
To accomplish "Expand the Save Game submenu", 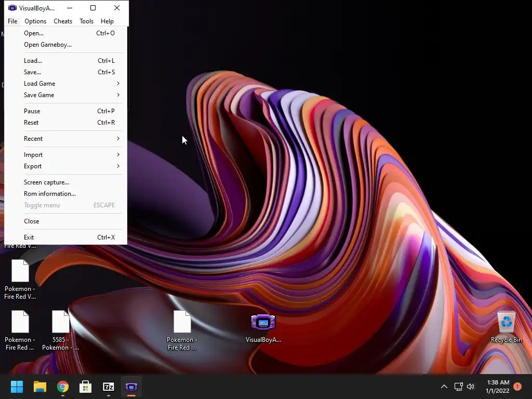I will (66, 95).
